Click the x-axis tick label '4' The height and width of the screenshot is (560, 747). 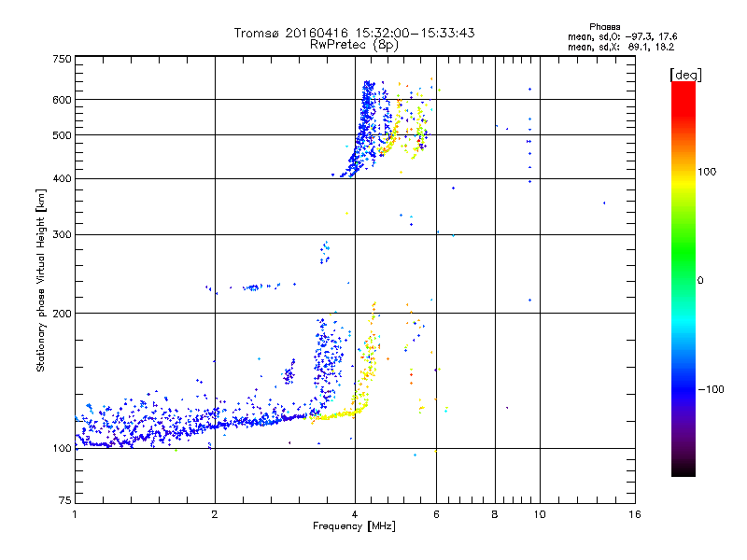coord(355,514)
